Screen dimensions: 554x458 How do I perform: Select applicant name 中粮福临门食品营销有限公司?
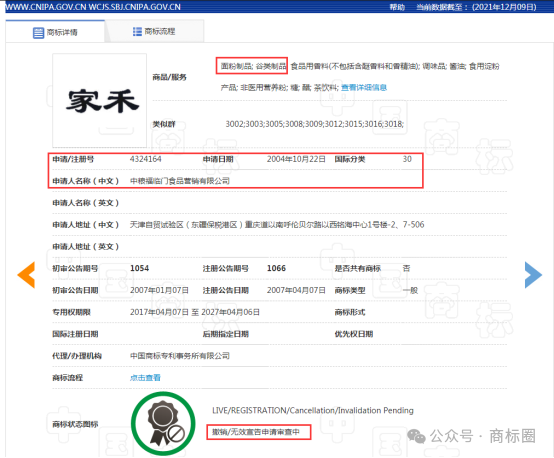(180, 181)
